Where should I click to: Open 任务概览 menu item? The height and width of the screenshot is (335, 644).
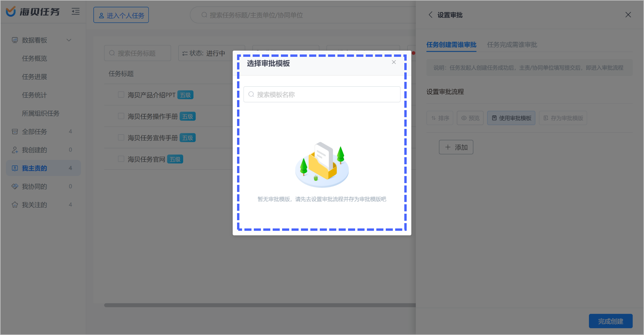(34, 58)
